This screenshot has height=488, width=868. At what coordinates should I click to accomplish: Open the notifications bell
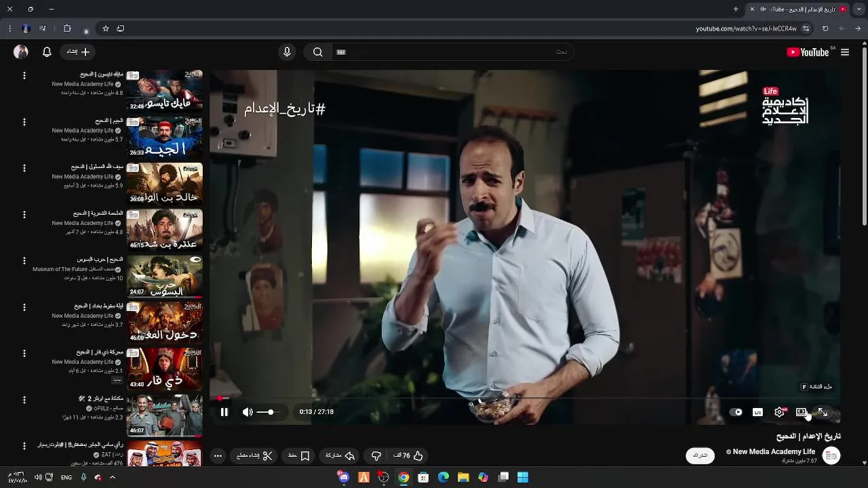[x=47, y=52]
